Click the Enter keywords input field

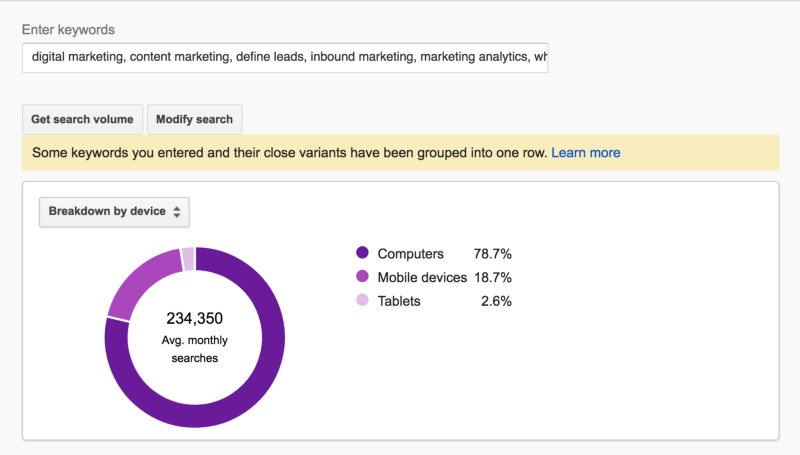coord(284,57)
